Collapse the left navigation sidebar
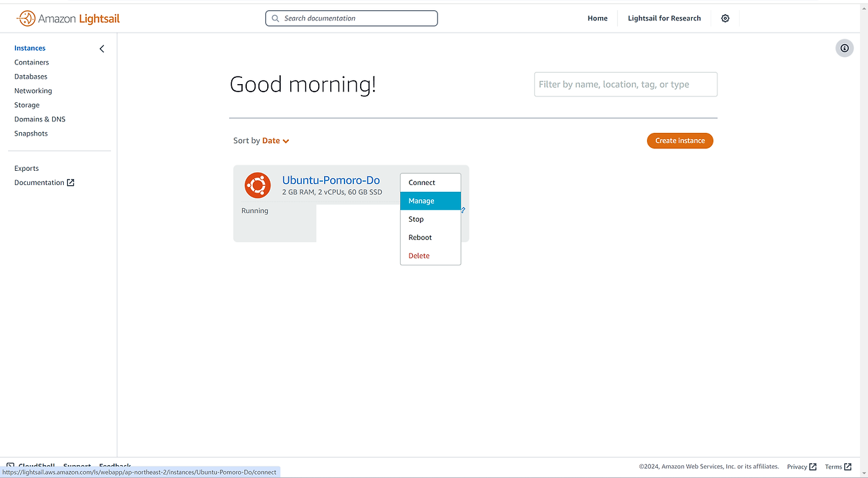 pyautogui.click(x=102, y=49)
